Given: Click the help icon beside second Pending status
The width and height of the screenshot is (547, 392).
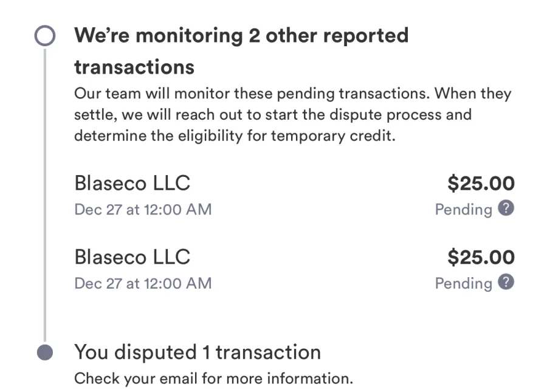Looking at the screenshot, I should pos(506,282).
